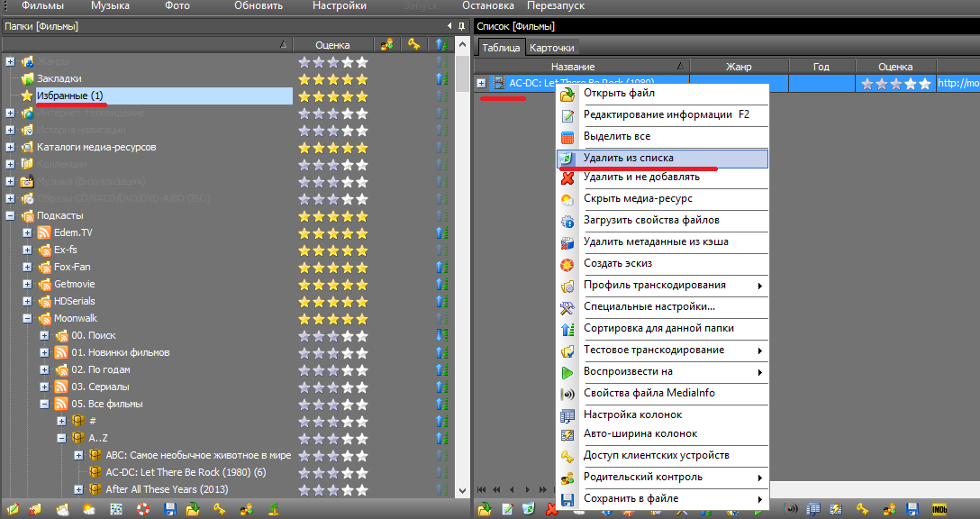Click the lifebuoy icon in left bottom toolbar
This screenshot has width=980, height=519.
pyautogui.click(x=142, y=509)
